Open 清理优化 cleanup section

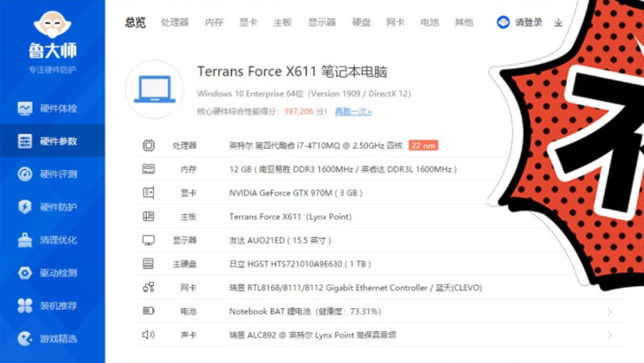coord(52,240)
